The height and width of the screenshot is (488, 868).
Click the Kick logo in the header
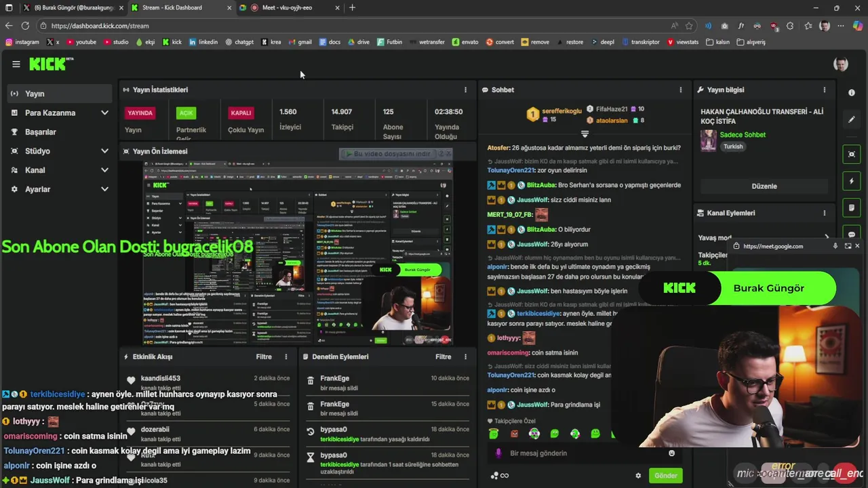[x=51, y=64]
